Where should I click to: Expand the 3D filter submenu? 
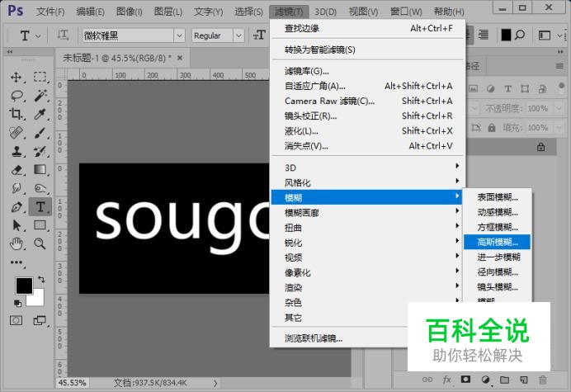(x=368, y=168)
